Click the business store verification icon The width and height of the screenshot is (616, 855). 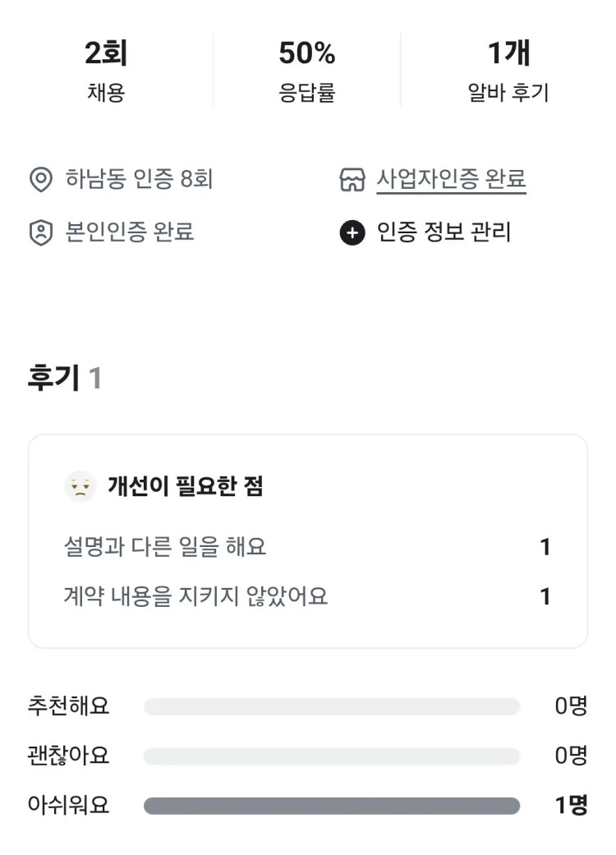352,179
